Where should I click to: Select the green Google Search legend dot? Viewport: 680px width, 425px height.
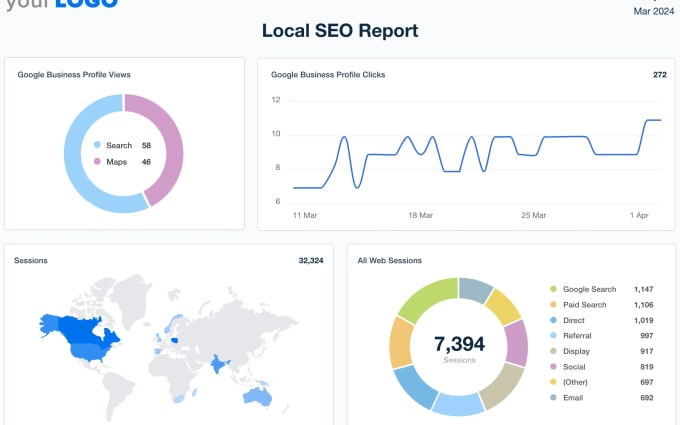(552, 289)
